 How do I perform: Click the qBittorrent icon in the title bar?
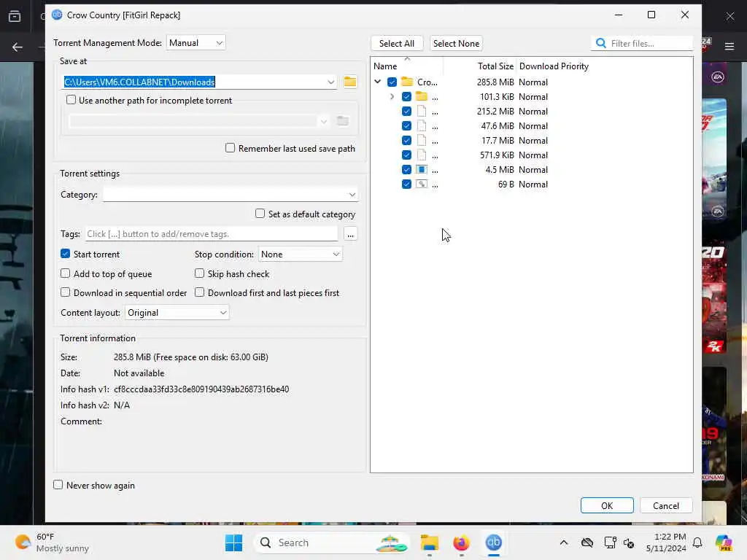[57, 15]
